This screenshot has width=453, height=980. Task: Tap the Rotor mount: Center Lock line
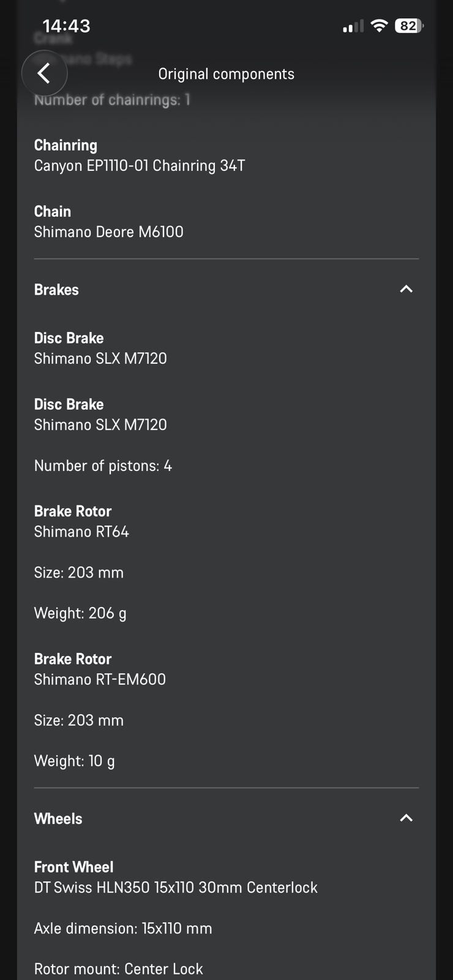tap(118, 969)
